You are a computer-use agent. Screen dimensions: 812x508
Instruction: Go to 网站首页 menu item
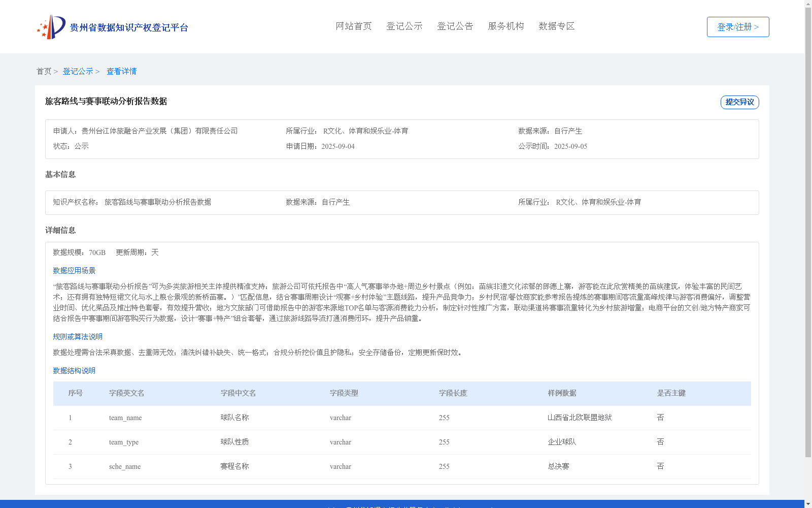coord(354,26)
